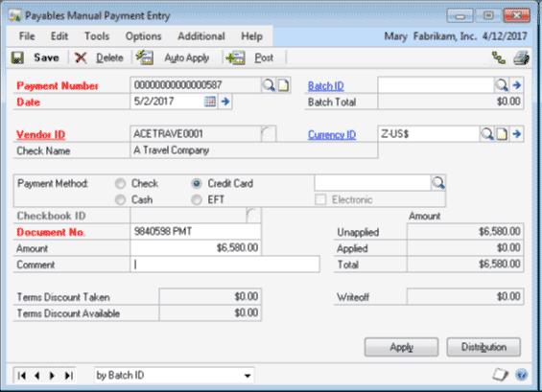Open the Tools menu
Viewport: 542px width, 392px height.
tap(97, 36)
